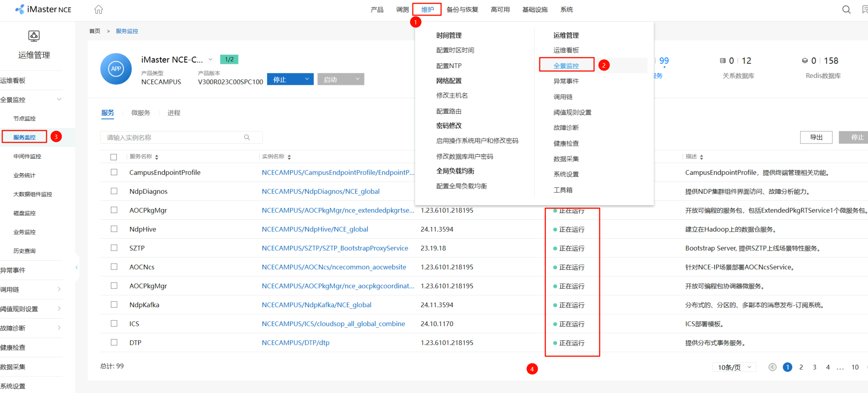Open the NCECAMPUS/DTP/dtp instance link

(x=296, y=342)
